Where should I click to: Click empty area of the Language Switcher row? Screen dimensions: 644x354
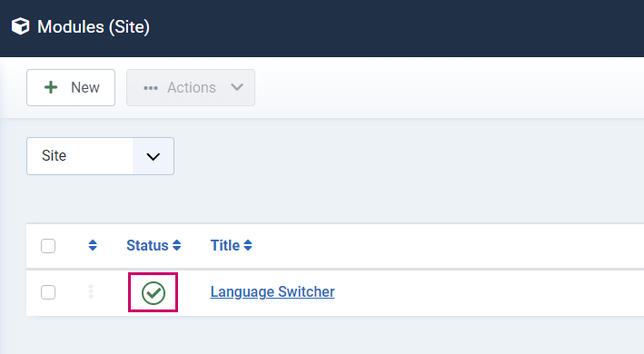click(485, 292)
